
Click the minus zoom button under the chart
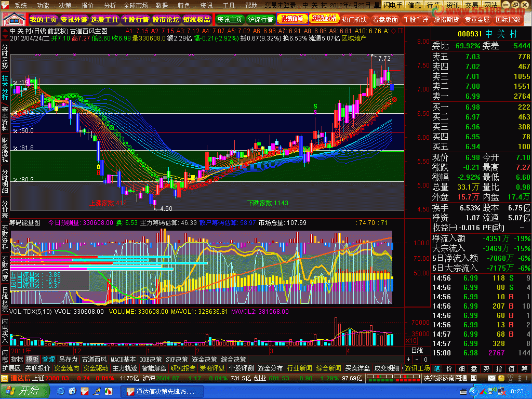417,360
